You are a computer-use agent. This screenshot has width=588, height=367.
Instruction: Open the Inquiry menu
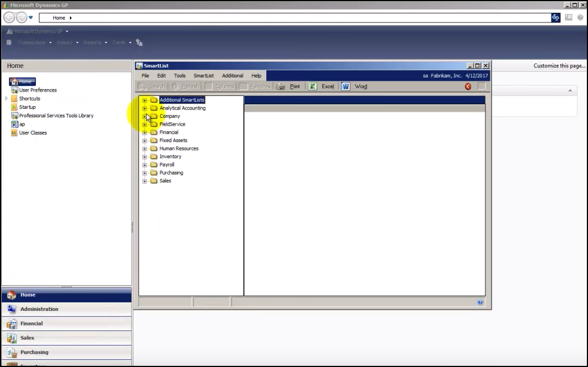67,43
